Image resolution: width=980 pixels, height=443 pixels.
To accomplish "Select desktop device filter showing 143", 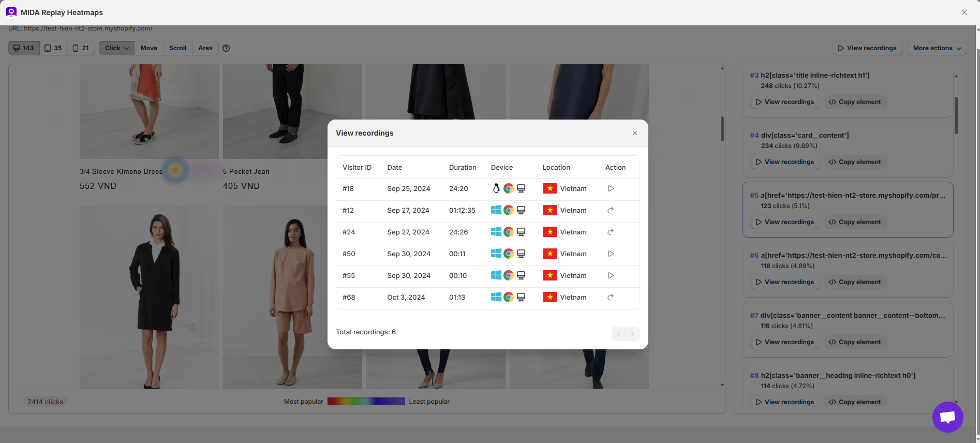I will 24,48.
